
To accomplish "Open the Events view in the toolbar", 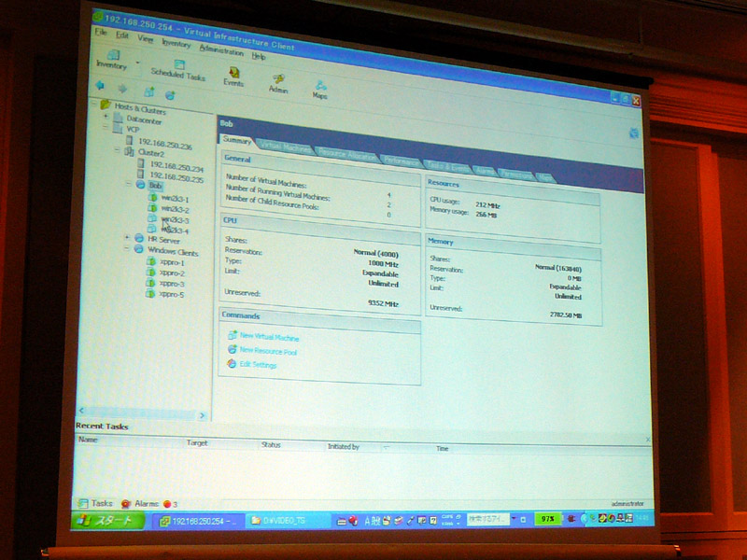I will coord(233,77).
